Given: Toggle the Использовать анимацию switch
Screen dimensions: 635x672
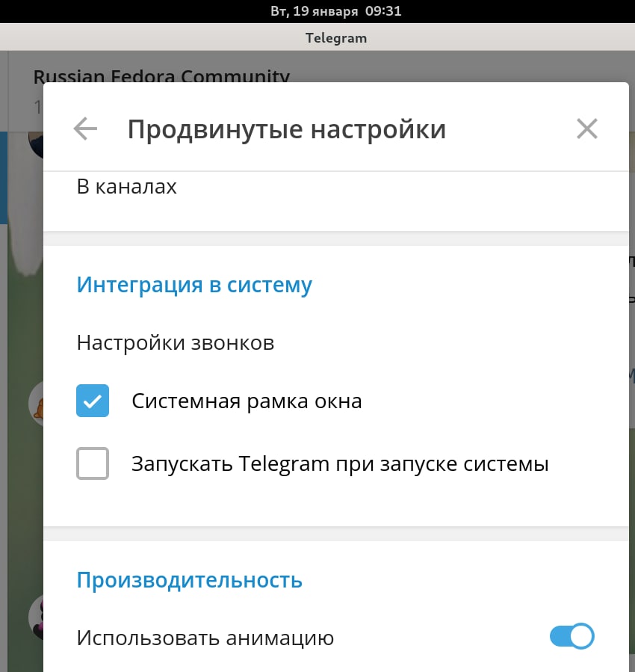Looking at the screenshot, I should click(572, 636).
